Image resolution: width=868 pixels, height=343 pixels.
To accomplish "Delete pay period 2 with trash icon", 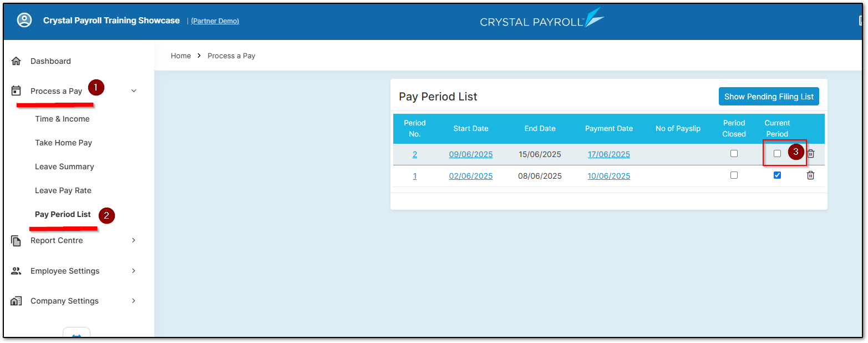I will (810, 154).
